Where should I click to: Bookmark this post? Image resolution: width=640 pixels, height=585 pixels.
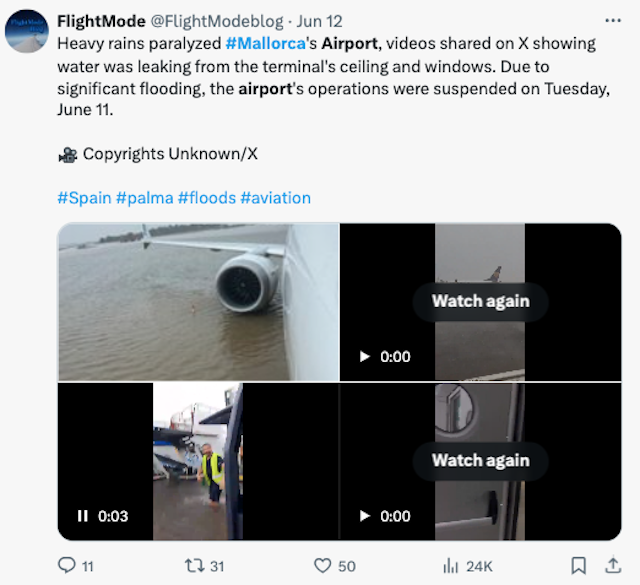coord(578,566)
